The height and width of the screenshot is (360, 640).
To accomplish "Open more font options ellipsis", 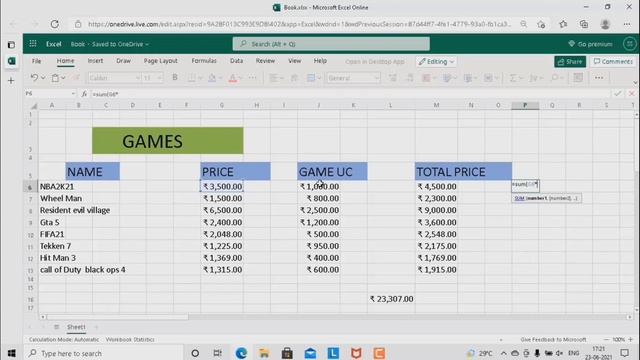I will 252,78.
